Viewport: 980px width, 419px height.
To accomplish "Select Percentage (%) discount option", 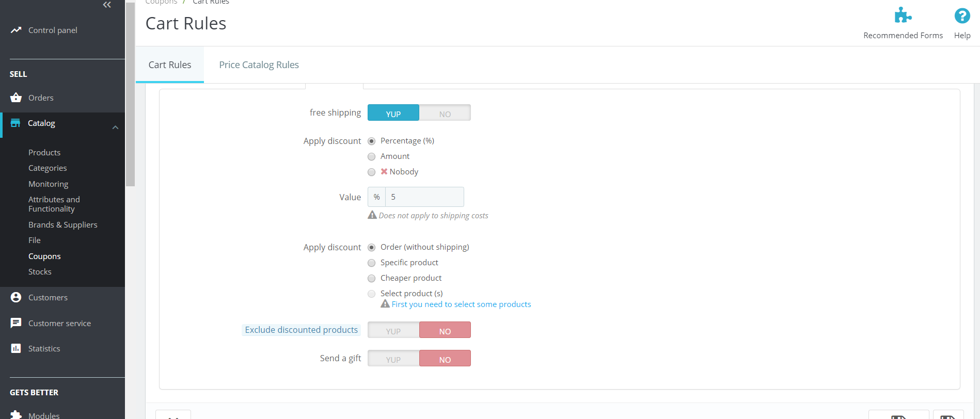I will 371,141.
